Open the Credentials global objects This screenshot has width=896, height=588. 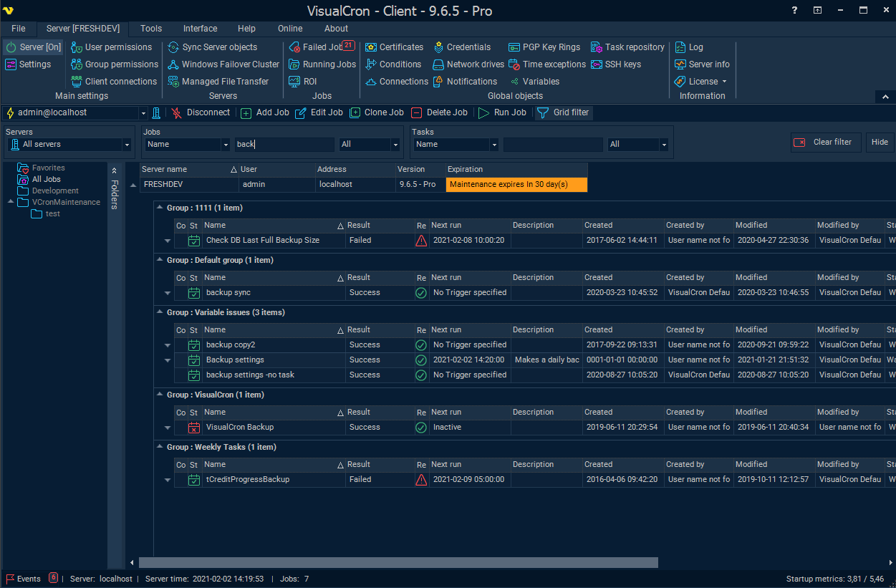coord(468,47)
